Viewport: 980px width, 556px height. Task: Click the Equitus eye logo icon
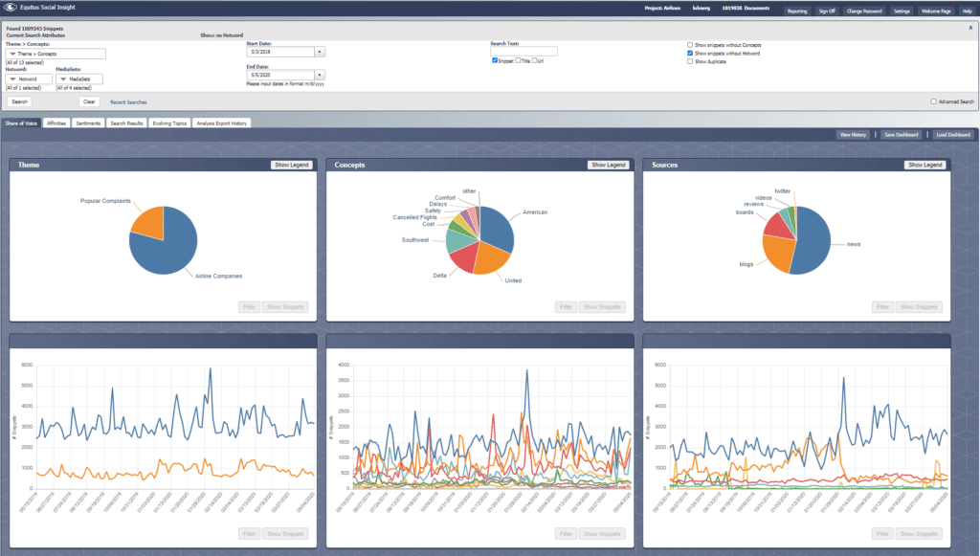11,8
